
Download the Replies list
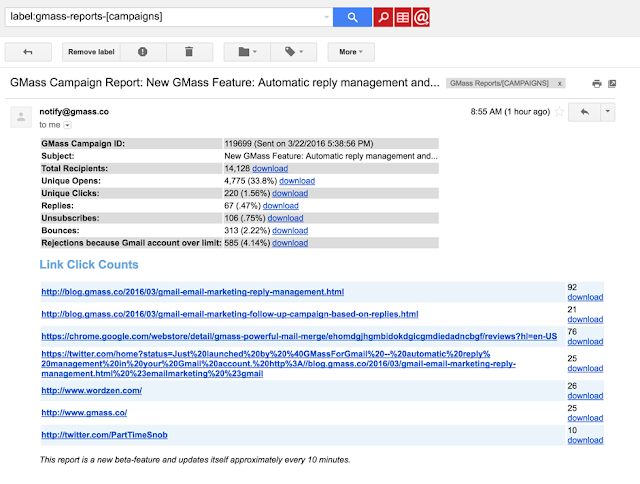coord(280,206)
